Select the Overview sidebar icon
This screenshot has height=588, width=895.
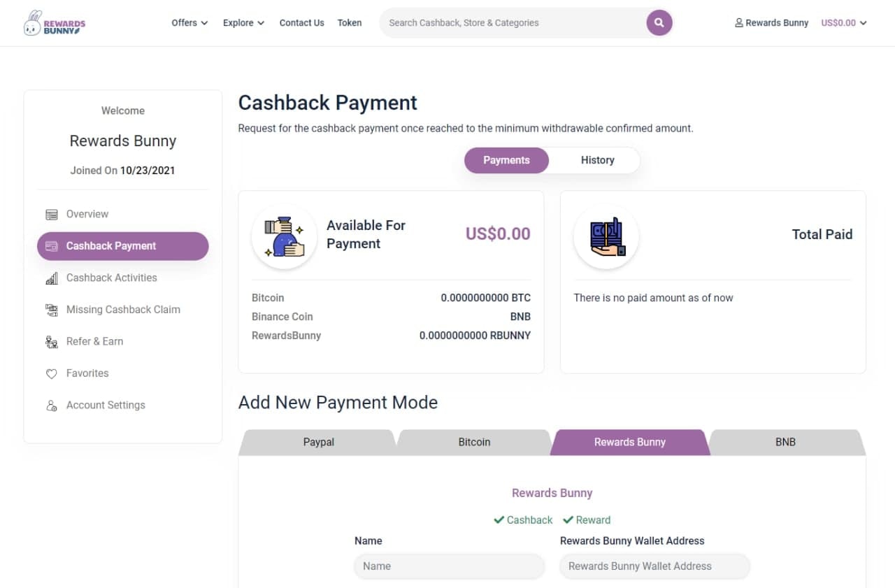51,213
